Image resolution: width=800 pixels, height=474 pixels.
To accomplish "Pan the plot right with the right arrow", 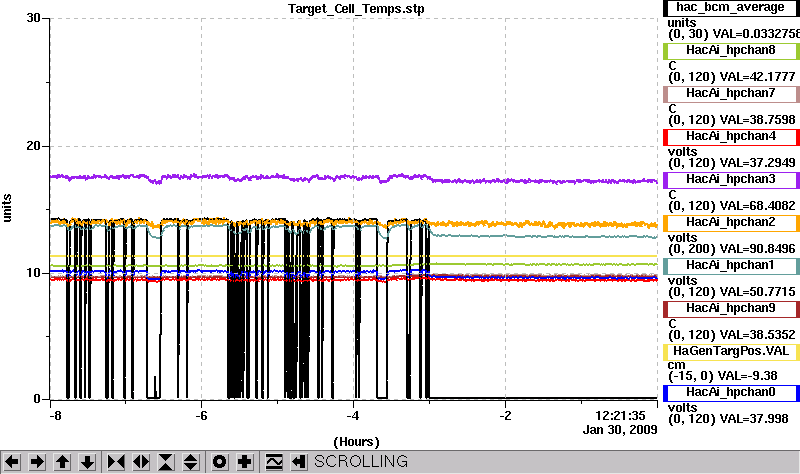I will 37,462.
